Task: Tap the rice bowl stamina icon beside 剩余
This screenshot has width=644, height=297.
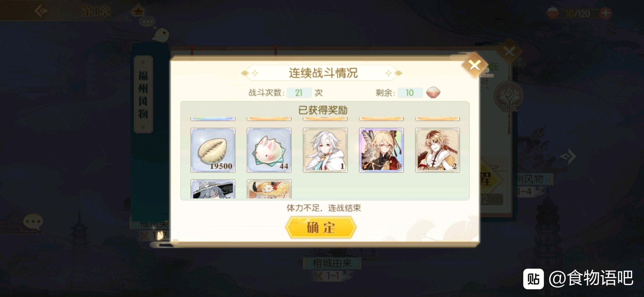Action: point(433,93)
